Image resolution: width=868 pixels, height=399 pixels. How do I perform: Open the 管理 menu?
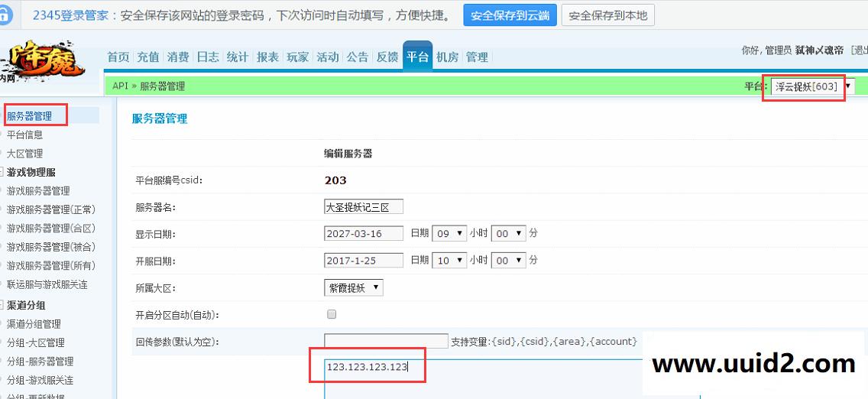point(477,57)
